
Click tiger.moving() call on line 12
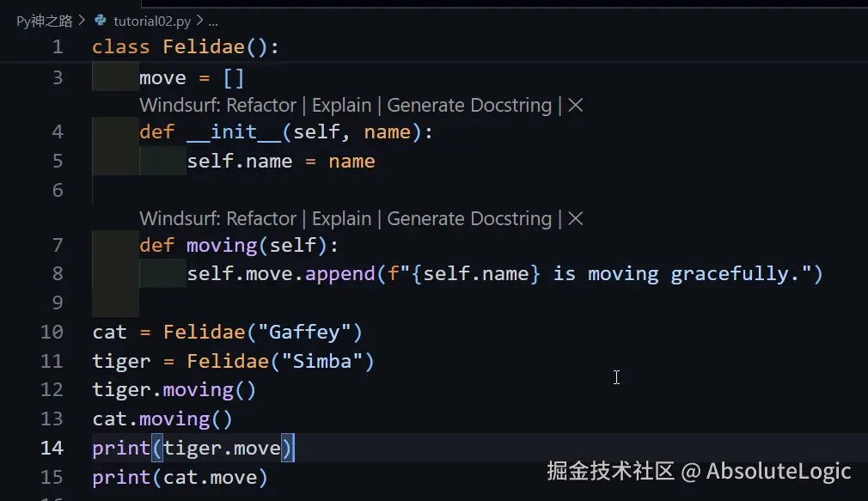coord(174,390)
